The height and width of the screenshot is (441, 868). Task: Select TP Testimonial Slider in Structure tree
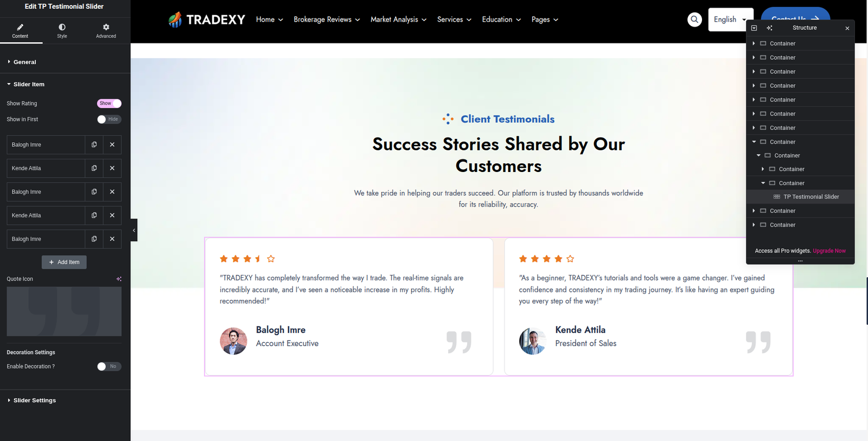tap(810, 197)
